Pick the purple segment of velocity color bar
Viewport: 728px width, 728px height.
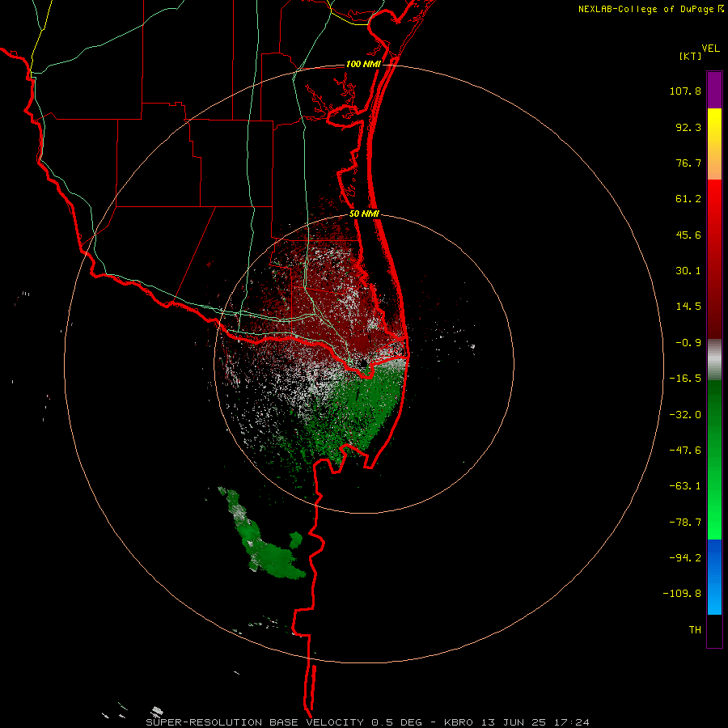(x=714, y=90)
